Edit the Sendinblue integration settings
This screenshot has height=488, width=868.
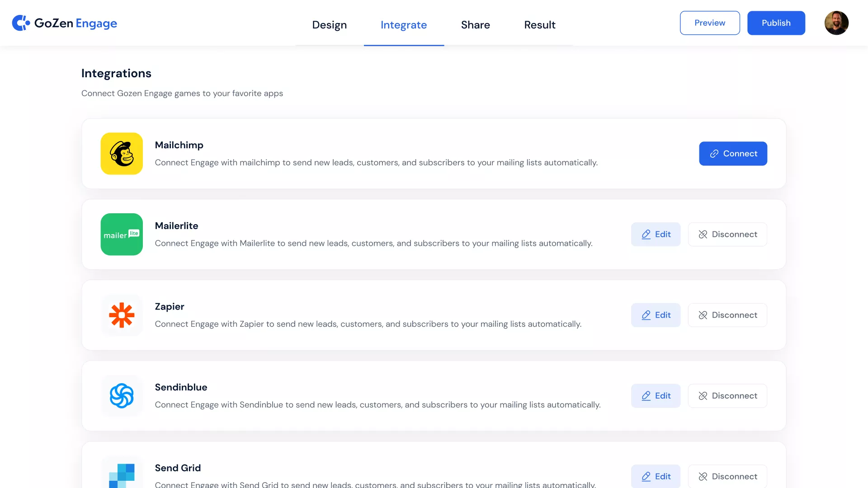(656, 396)
